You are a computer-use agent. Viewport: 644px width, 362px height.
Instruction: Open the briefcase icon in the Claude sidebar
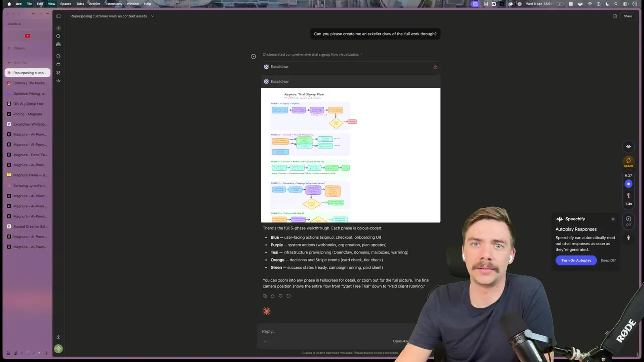point(58,44)
